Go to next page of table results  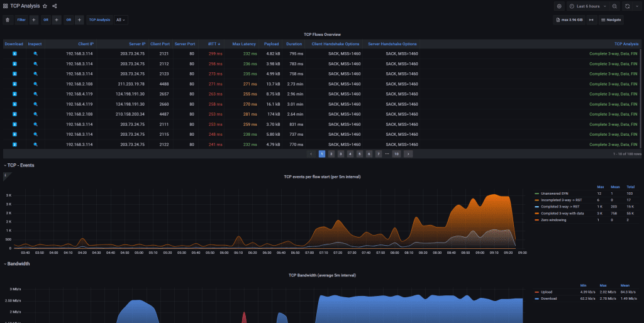coord(408,153)
